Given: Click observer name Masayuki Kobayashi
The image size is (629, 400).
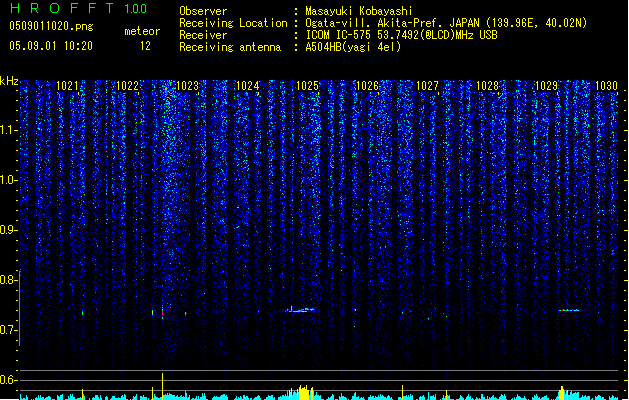Looking at the screenshot, I should pyautogui.click(x=359, y=11).
